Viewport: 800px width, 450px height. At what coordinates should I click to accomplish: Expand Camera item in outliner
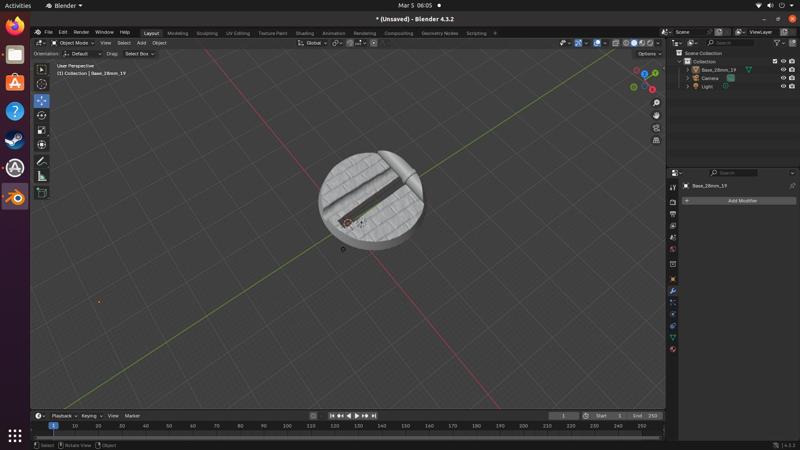[x=688, y=78]
